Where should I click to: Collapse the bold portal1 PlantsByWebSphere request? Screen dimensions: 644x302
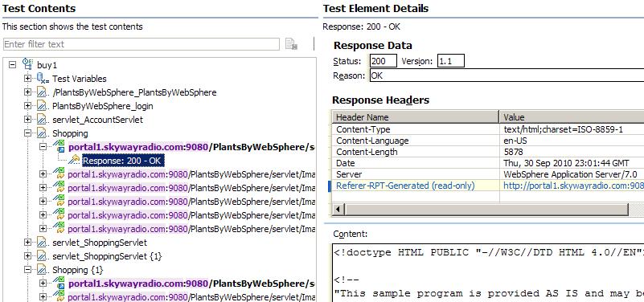pyautogui.click(x=43, y=146)
